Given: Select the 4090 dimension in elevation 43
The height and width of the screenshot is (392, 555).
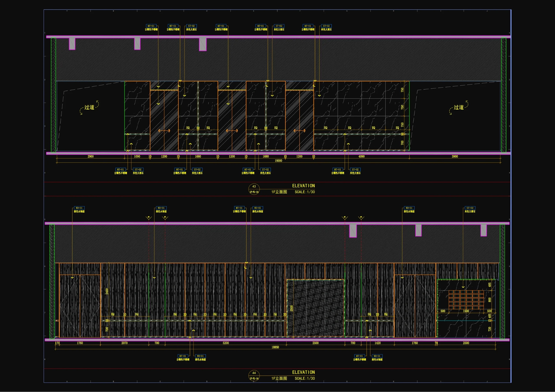Looking at the screenshot, I should coord(361,157).
